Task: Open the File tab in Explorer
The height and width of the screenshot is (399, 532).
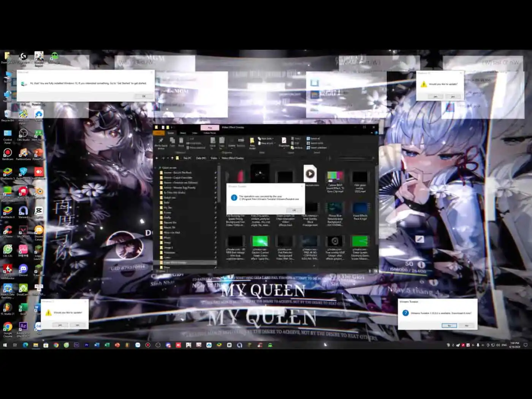Action: [x=158, y=133]
